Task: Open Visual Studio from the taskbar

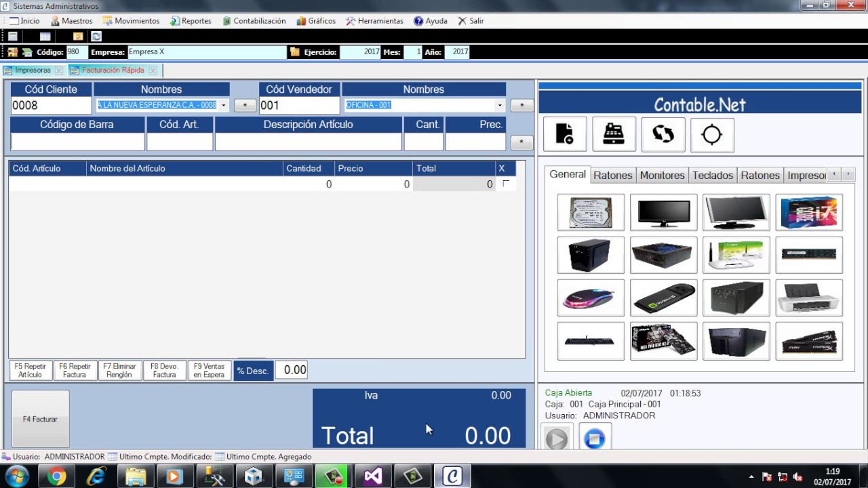Action: click(x=372, y=476)
